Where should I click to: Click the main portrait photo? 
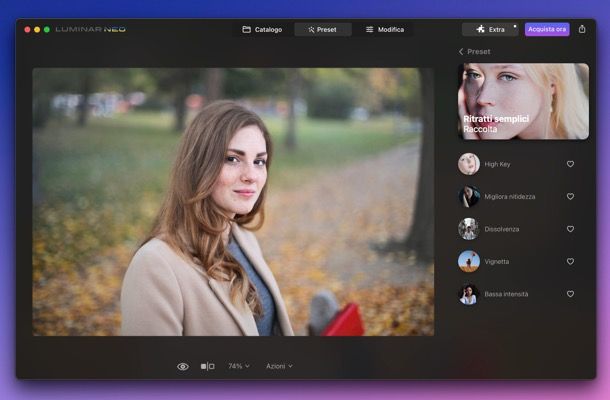[x=233, y=202]
